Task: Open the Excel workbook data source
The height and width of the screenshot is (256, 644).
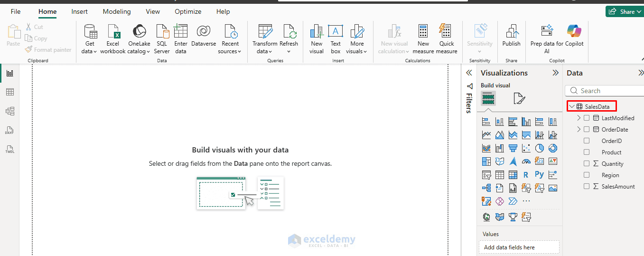Action: point(113,39)
